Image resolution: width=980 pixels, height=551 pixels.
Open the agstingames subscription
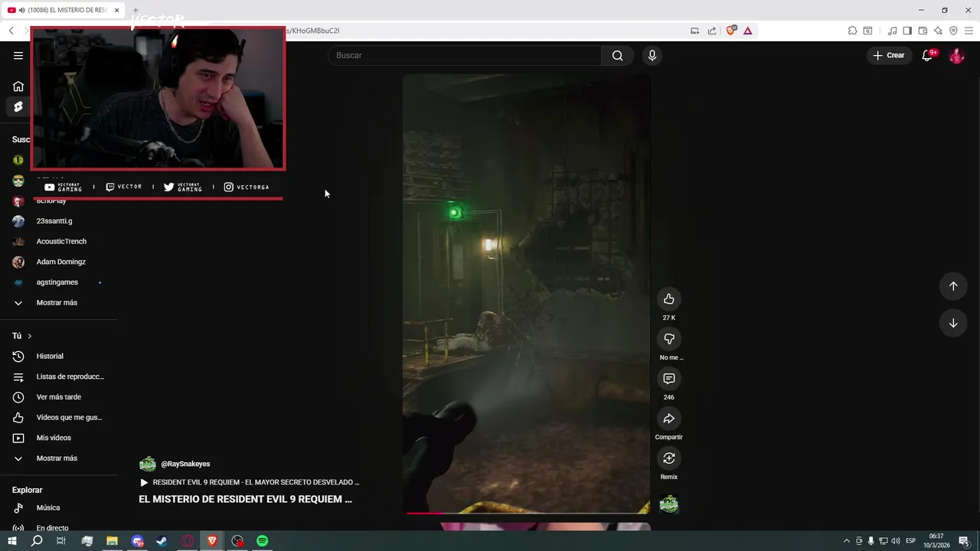(57, 282)
